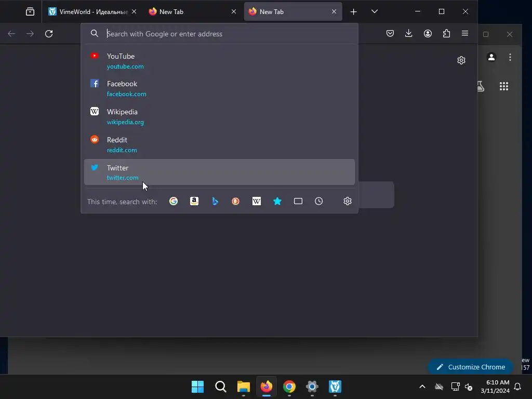The height and width of the screenshot is (399, 532).
Task: Open VimeWorld app from taskbar
Action: [x=335, y=387]
